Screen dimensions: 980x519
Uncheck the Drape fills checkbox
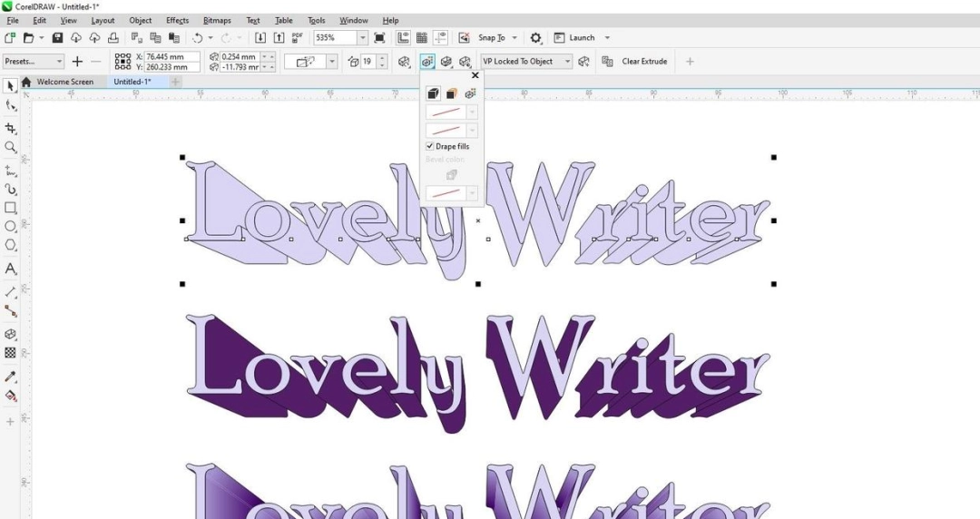click(x=430, y=146)
